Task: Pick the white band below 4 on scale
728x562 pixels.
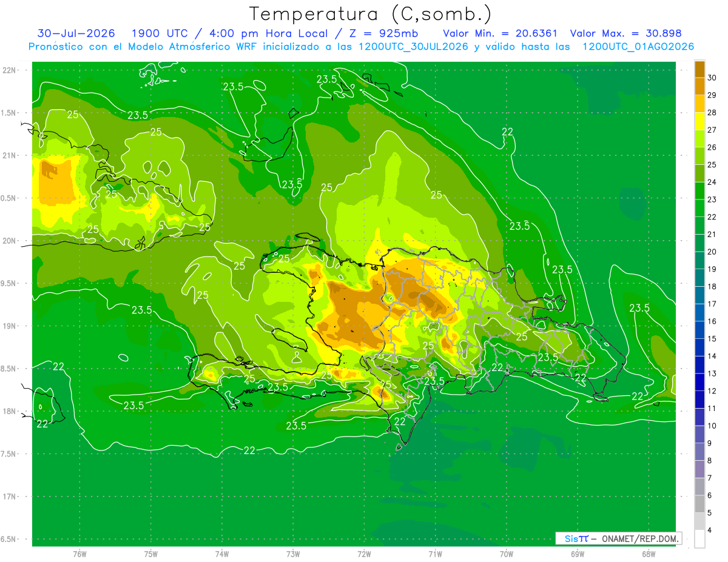Action: pos(699,538)
